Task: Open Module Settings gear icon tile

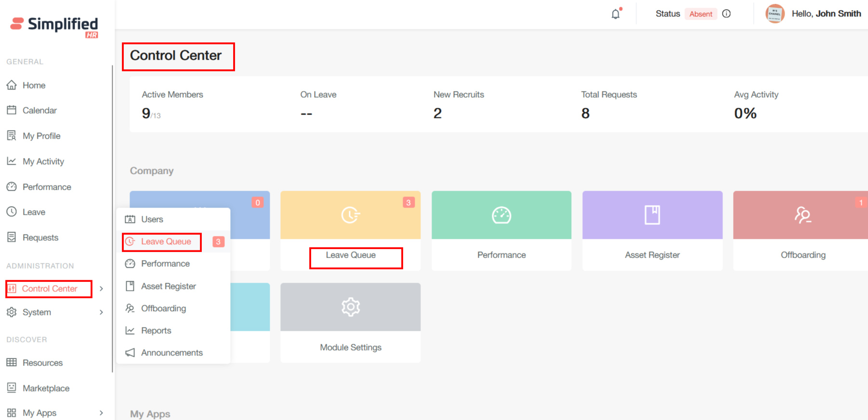Action: point(350,307)
